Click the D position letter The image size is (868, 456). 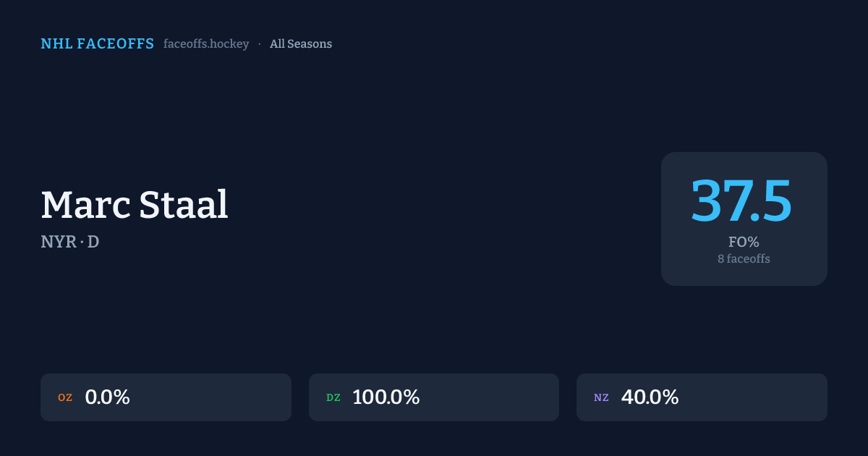click(93, 242)
